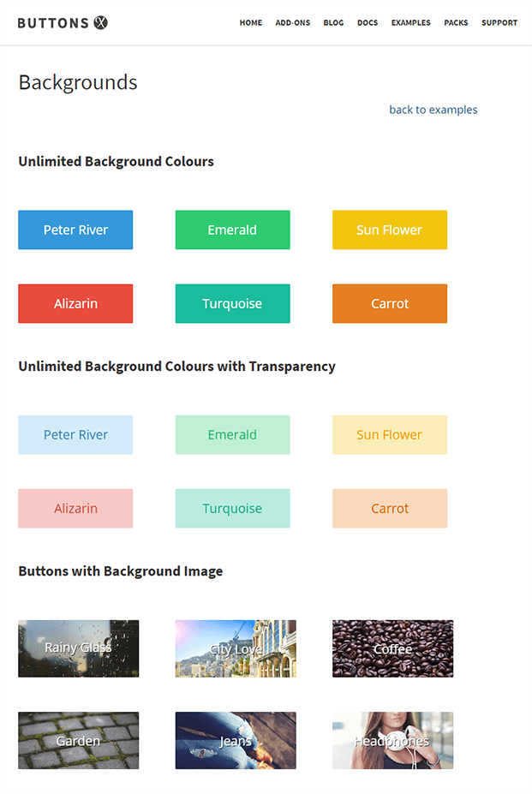Open the SUPPORT page
The height and width of the screenshot is (794, 532).
tap(499, 23)
